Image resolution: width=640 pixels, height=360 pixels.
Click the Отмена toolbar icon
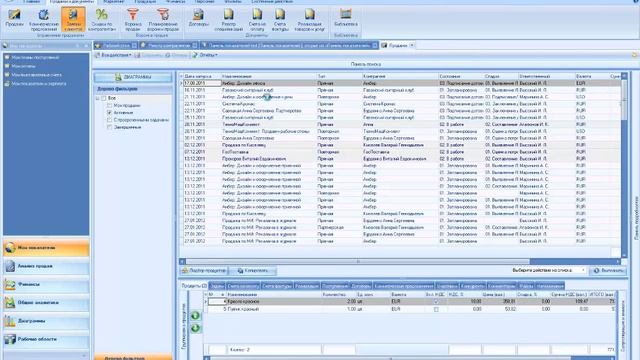coord(176,55)
